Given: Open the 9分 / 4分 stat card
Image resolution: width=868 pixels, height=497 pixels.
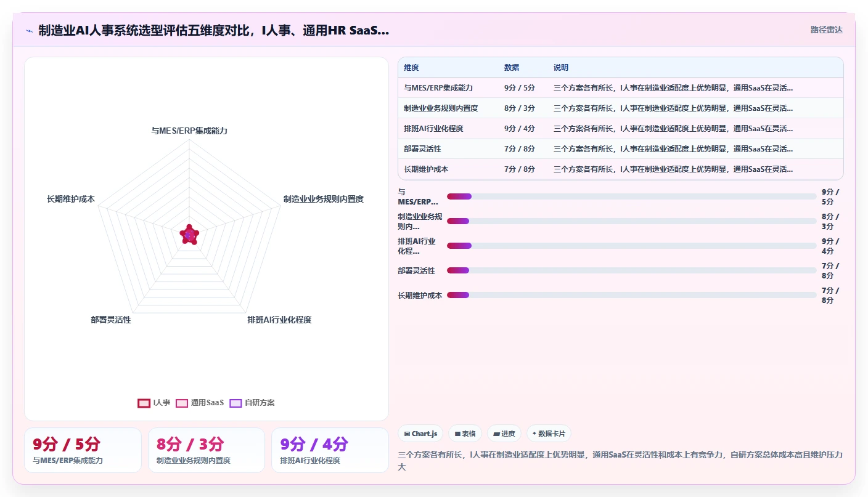Looking at the screenshot, I should coord(330,450).
